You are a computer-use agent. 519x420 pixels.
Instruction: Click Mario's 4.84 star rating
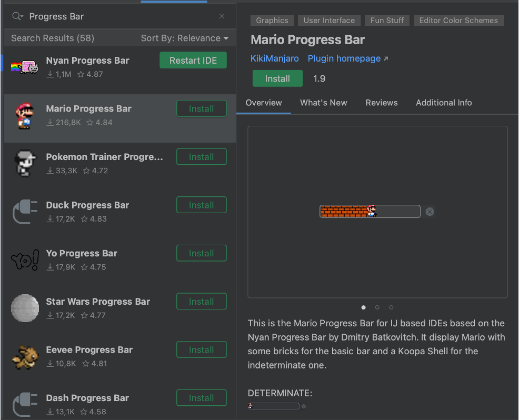[99, 123]
